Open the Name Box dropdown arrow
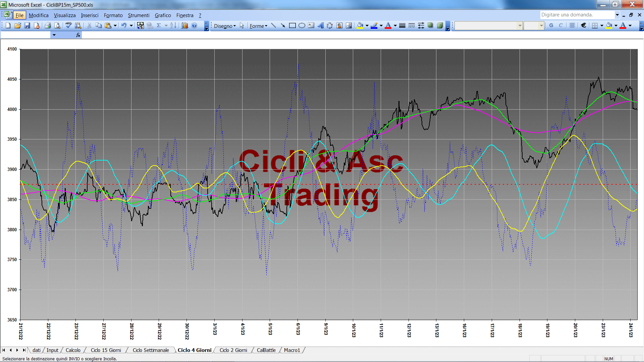 pyautogui.click(x=54, y=35)
